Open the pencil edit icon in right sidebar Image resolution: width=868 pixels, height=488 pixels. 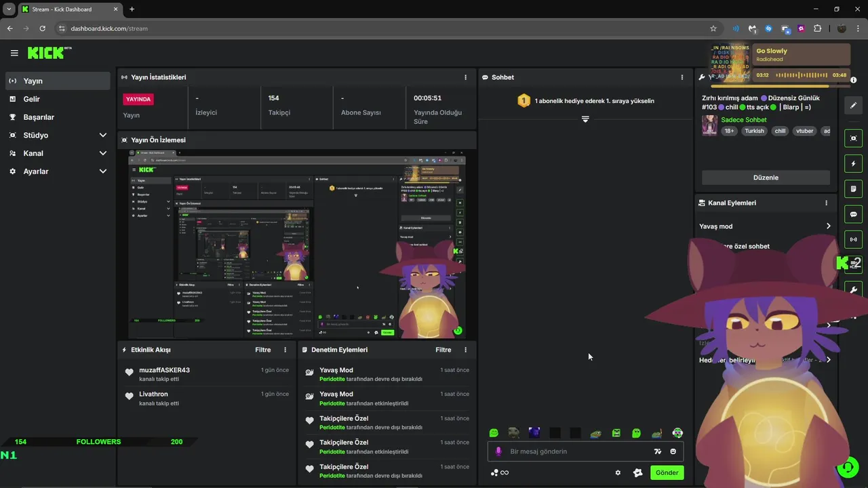click(x=853, y=105)
